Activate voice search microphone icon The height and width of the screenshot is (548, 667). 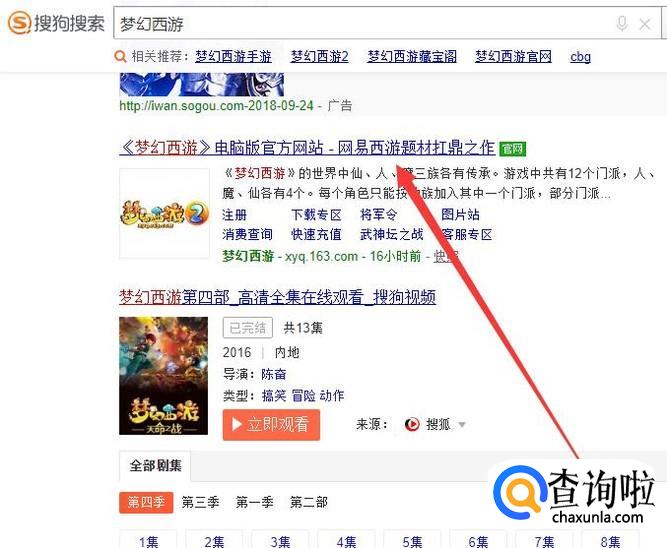click(x=622, y=24)
